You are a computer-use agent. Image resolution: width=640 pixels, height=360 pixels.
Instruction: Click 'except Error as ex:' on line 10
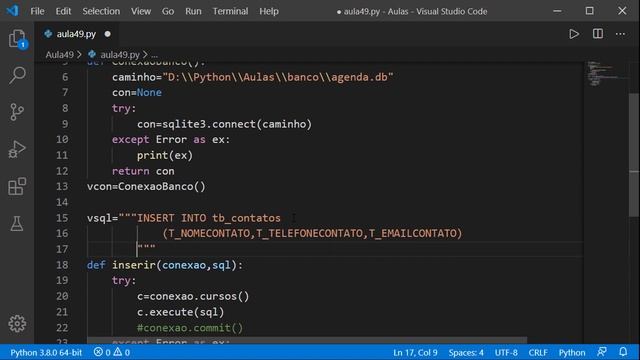click(171, 139)
